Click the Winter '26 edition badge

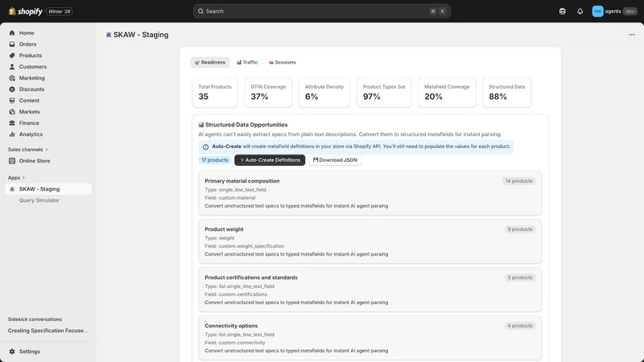(59, 11)
